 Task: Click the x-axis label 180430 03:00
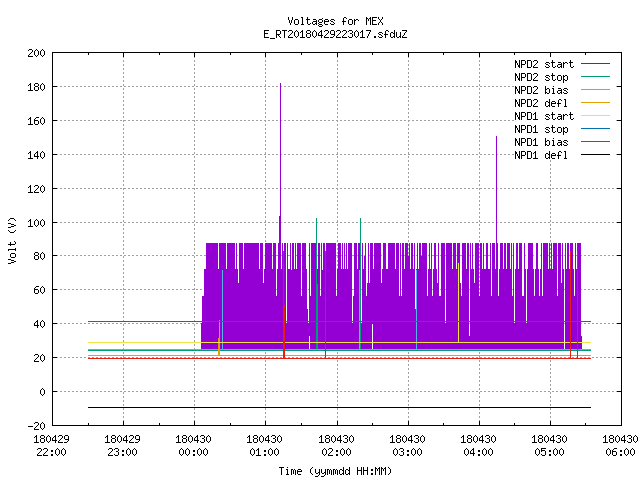tap(407, 446)
